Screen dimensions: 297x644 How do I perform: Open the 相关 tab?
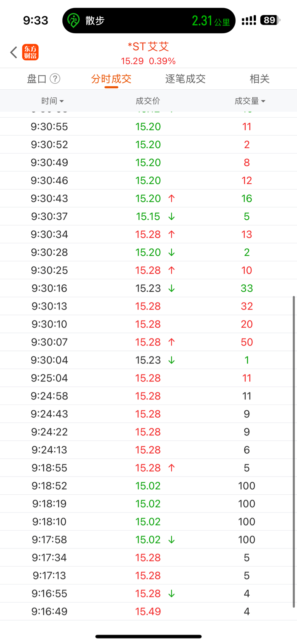(259, 79)
